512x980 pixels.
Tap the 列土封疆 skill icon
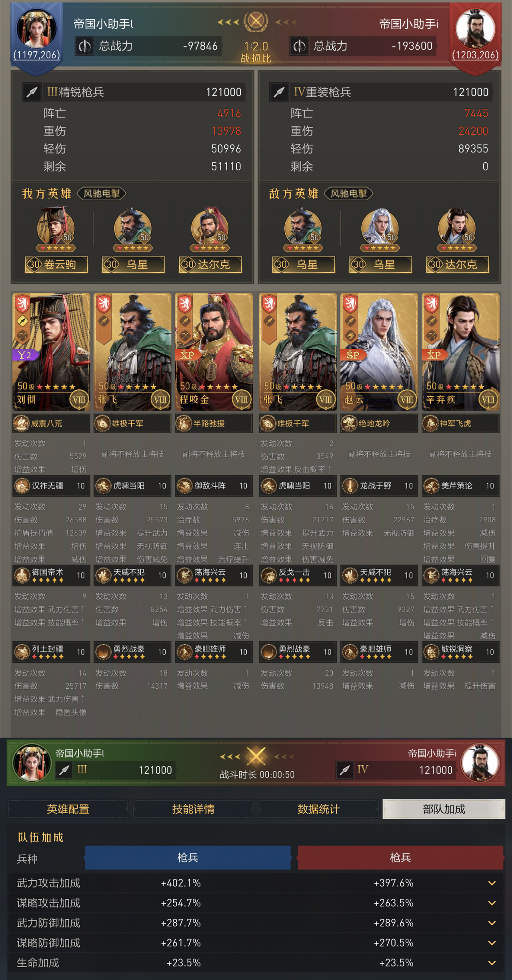[x=22, y=652]
